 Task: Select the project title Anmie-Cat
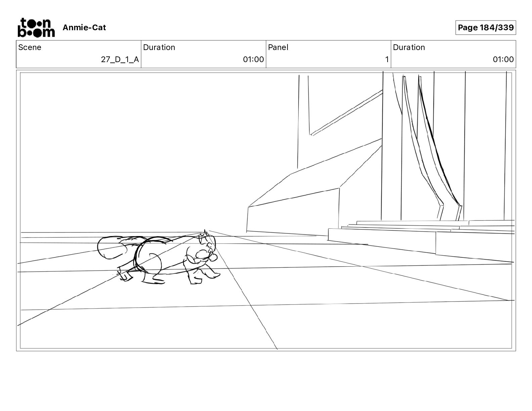84,28
